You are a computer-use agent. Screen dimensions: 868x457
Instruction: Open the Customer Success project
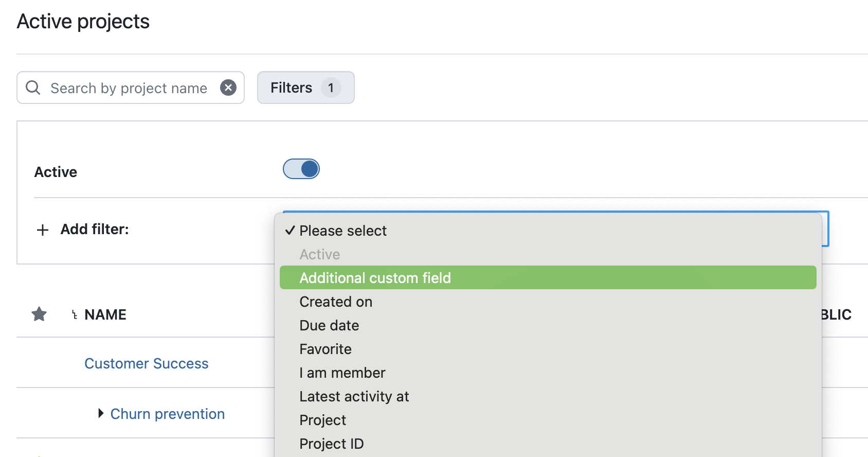pos(146,363)
